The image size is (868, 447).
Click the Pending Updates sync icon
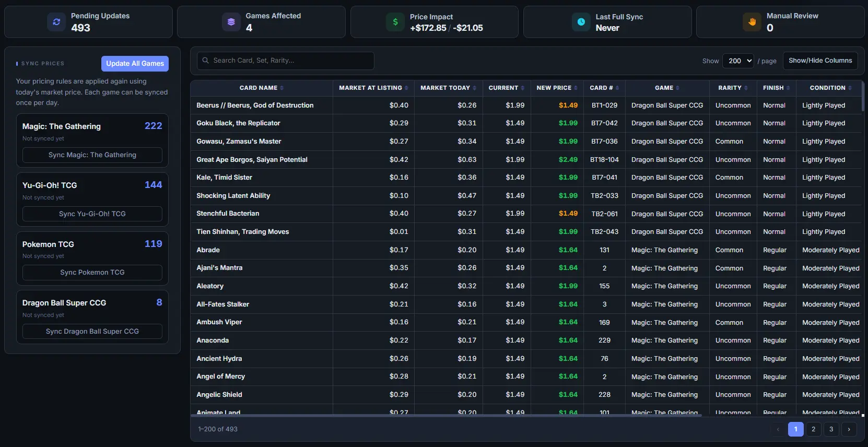pyautogui.click(x=56, y=22)
